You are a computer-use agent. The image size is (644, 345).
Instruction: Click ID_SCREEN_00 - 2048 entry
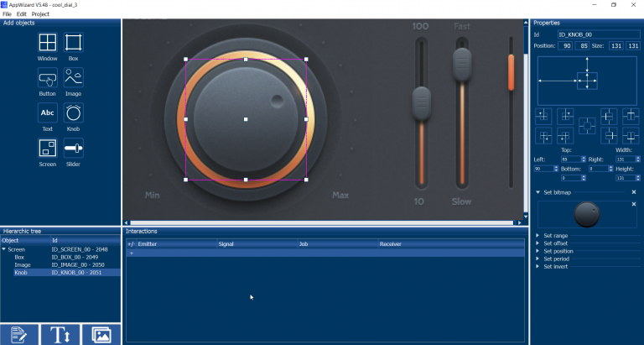(x=80, y=249)
